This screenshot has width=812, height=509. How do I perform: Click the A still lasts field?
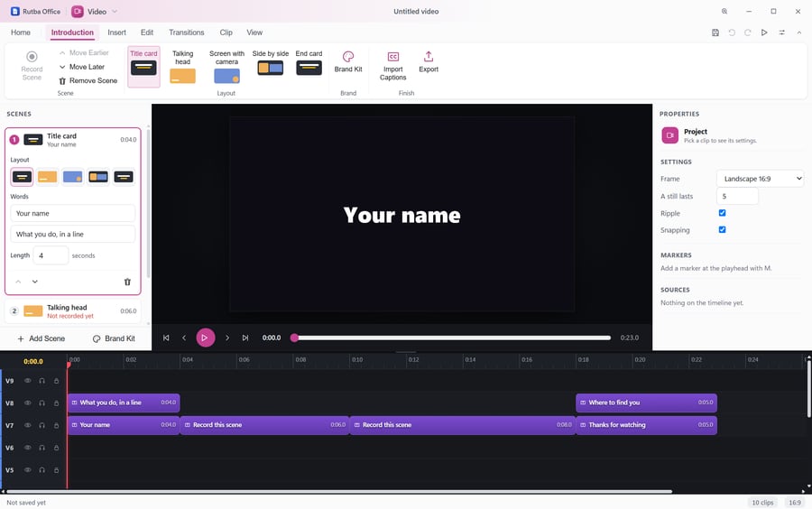(x=737, y=196)
